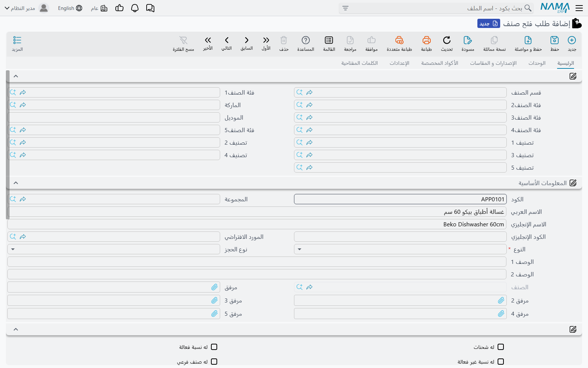Switch to الوحدات tab
Image resolution: width=588 pixels, height=368 pixels.
point(537,63)
